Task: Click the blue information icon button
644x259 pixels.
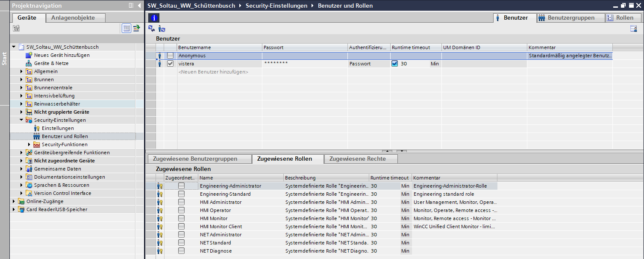Action: pos(153,18)
